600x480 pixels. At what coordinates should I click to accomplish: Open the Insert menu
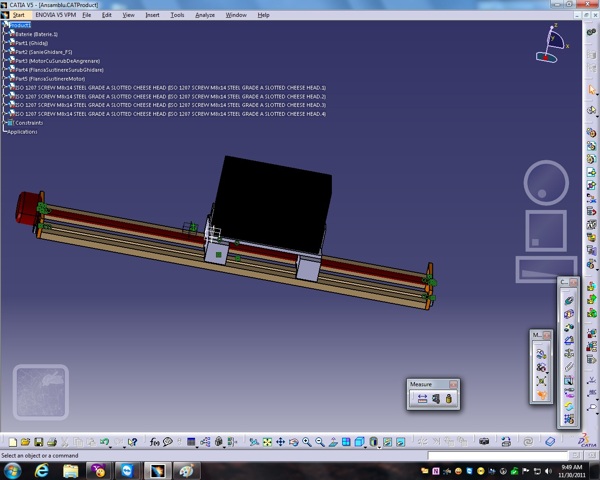click(x=152, y=15)
